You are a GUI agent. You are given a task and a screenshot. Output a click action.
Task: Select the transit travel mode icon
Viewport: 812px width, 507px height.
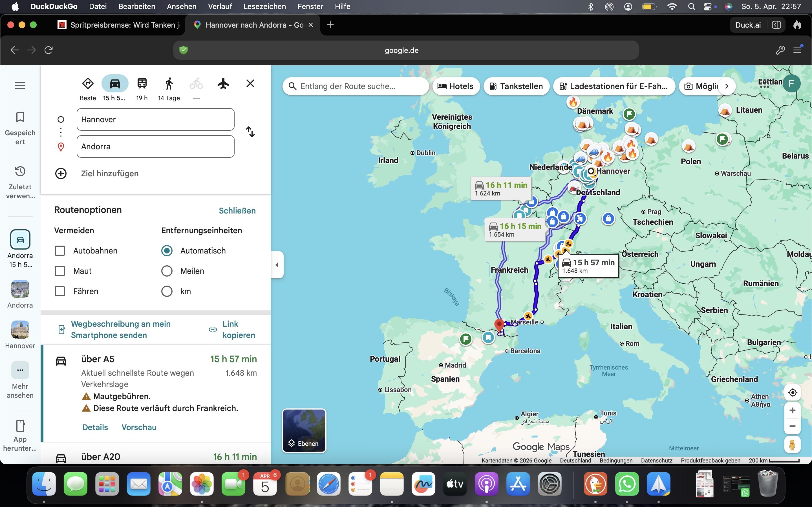142,83
